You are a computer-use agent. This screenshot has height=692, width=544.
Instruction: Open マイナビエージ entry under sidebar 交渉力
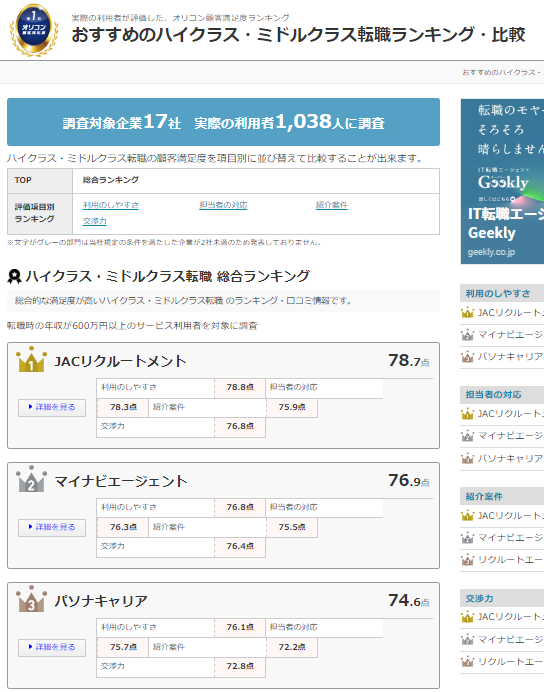pyautogui.click(x=510, y=639)
